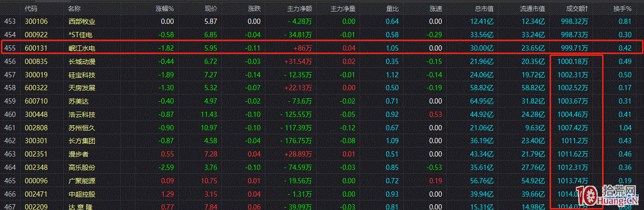The image size is (644, 210).
Task: Reverse the sort on the 成交额 column header
Action: pyautogui.click(x=576, y=9)
